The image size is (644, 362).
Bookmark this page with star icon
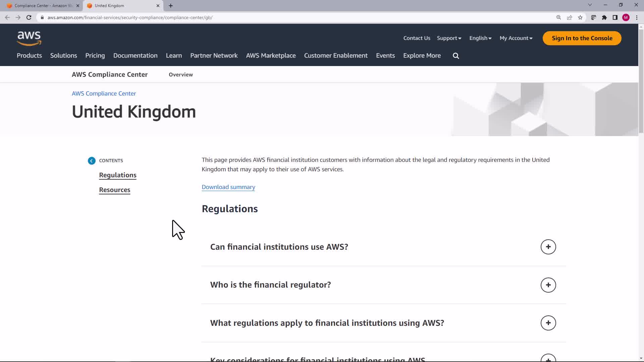pyautogui.click(x=580, y=17)
